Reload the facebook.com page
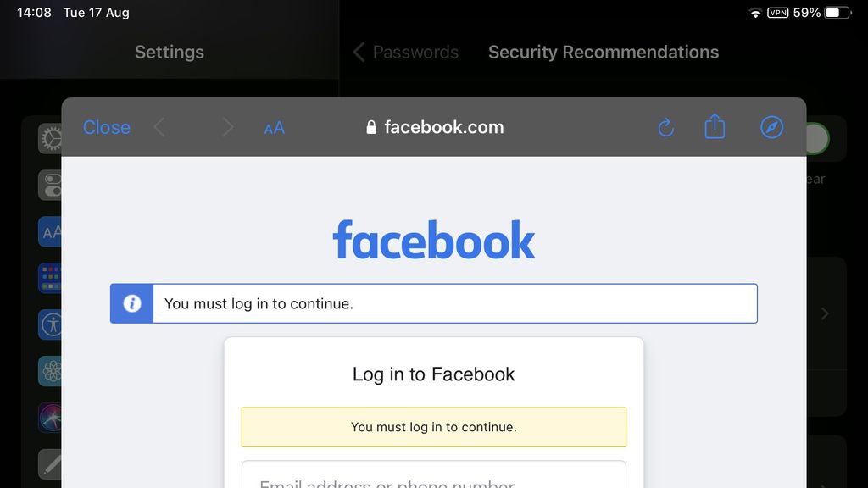868x488 pixels. coord(665,127)
